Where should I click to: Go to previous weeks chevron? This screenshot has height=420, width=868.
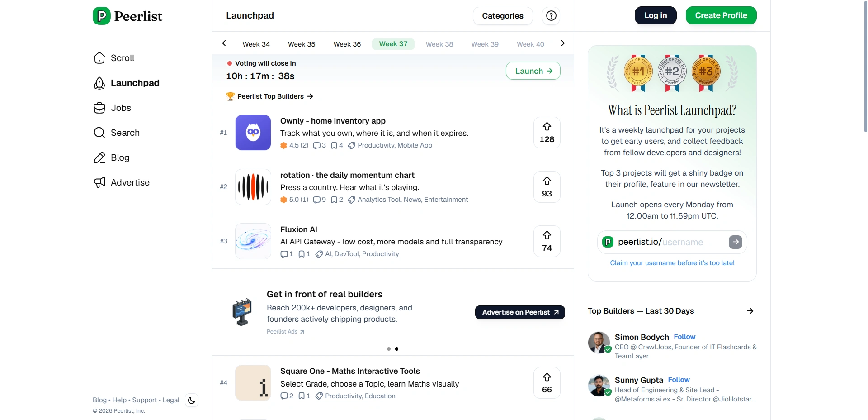(224, 43)
